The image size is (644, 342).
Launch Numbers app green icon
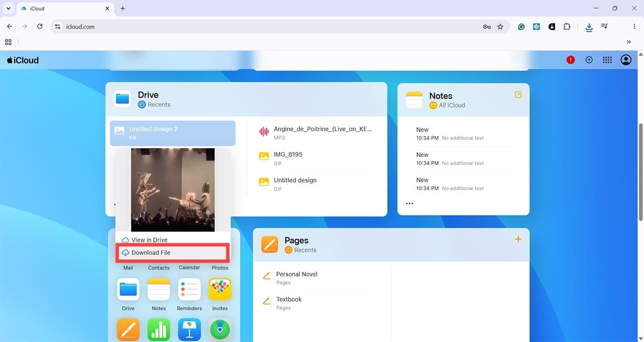click(x=159, y=330)
